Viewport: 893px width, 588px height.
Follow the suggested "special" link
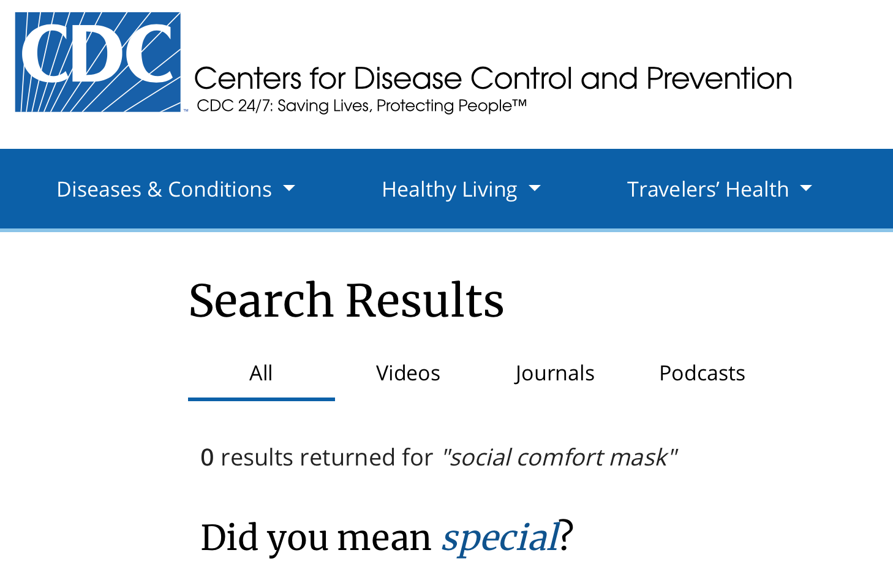(500, 537)
